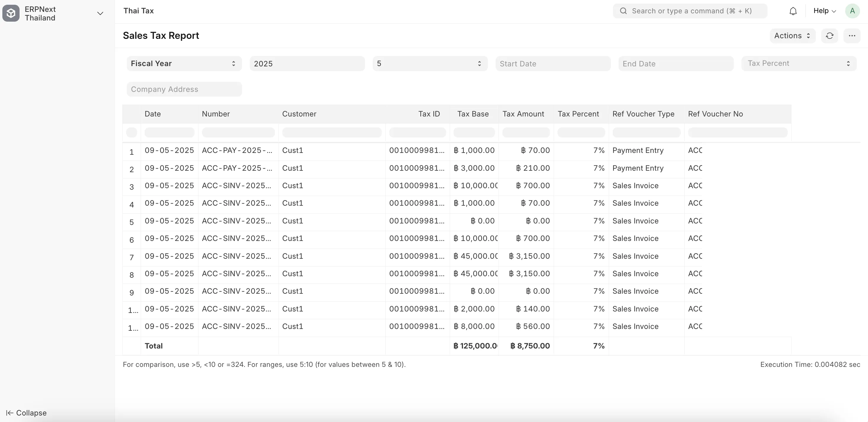Click the End Date field

coord(676,64)
